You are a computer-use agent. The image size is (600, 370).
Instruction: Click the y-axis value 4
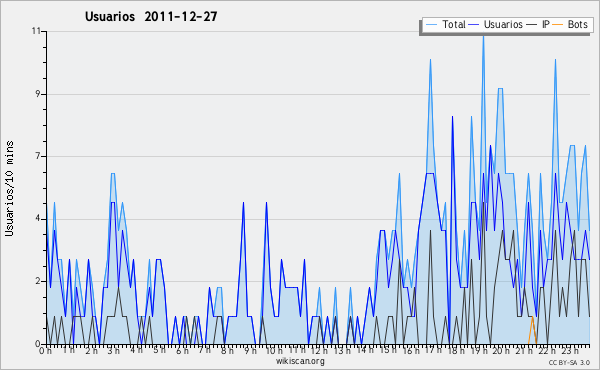[x=38, y=218]
